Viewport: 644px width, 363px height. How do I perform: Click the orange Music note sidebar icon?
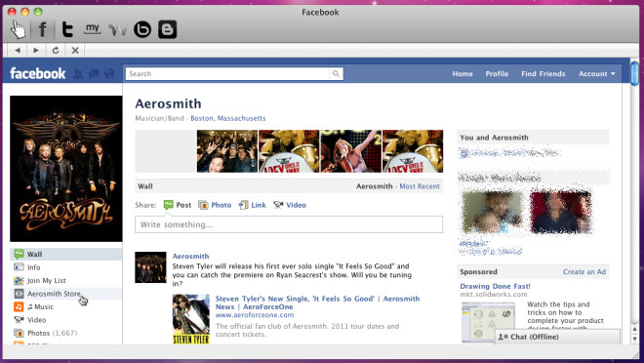pyautogui.click(x=19, y=306)
